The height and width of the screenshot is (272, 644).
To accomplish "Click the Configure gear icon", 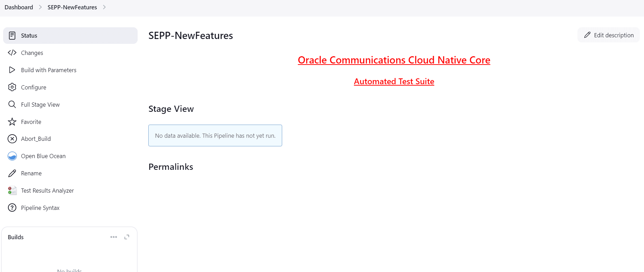I will (12, 87).
